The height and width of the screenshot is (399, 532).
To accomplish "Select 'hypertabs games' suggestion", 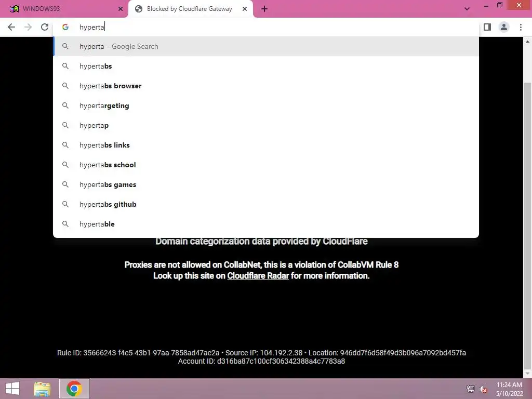I will (266, 184).
